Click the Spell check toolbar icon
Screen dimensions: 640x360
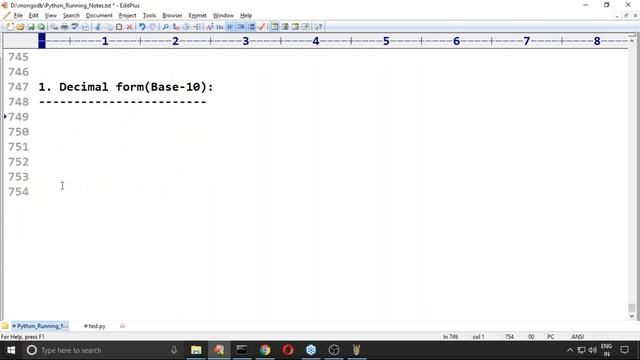75,27
